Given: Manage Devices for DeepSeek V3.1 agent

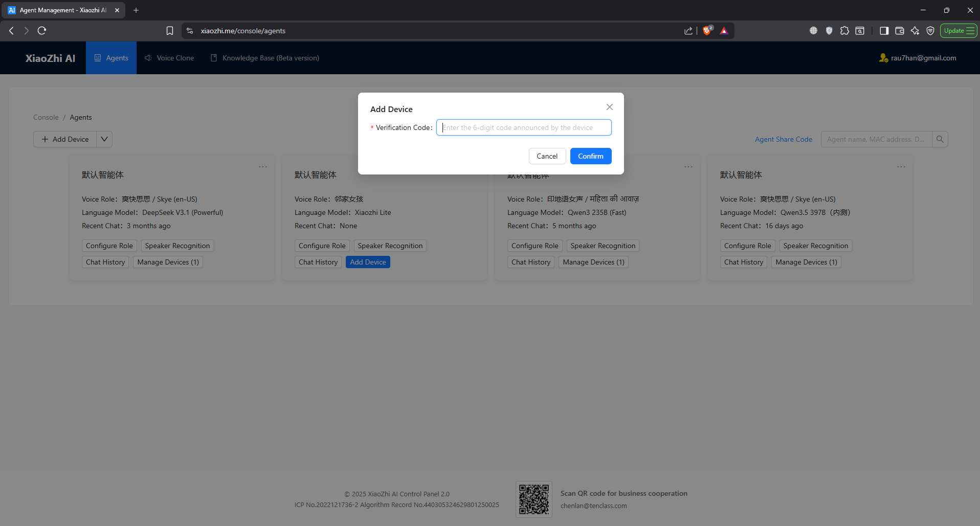Looking at the screenshot, I should coord(168,262).
